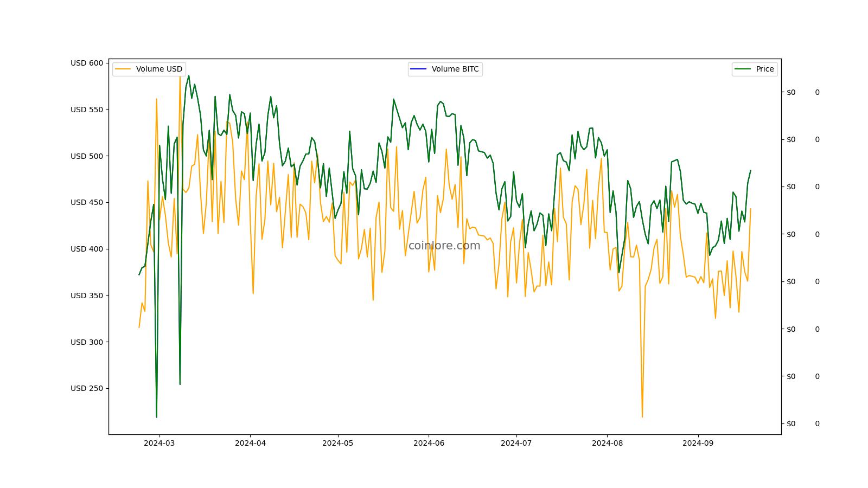This screenshot has width=868, height=488.
Task: Click the 2024-03 date tick label
Action: pos(159,443)
